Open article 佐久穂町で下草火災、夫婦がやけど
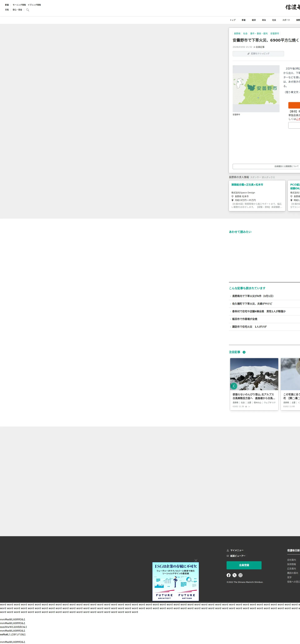The width and height of the screenshot is (300, 644). coord(252,304)
